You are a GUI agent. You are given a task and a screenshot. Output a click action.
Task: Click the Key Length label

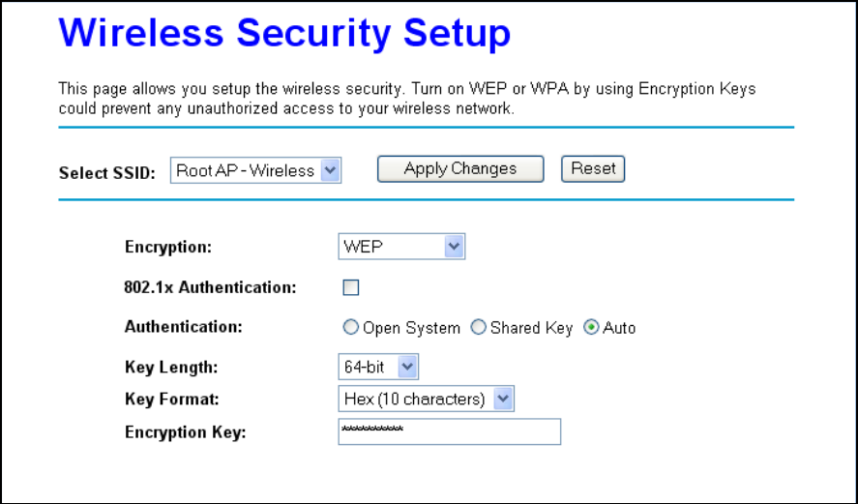tap(171, 368)
